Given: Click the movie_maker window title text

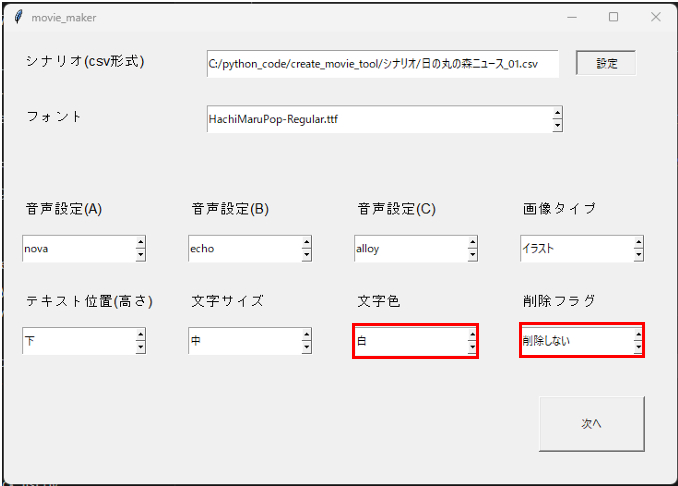Looking at the screenshot, I should point(64,18).
